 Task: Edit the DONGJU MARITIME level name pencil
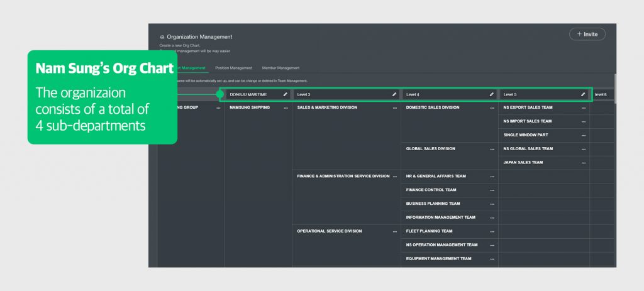(285, 94)
